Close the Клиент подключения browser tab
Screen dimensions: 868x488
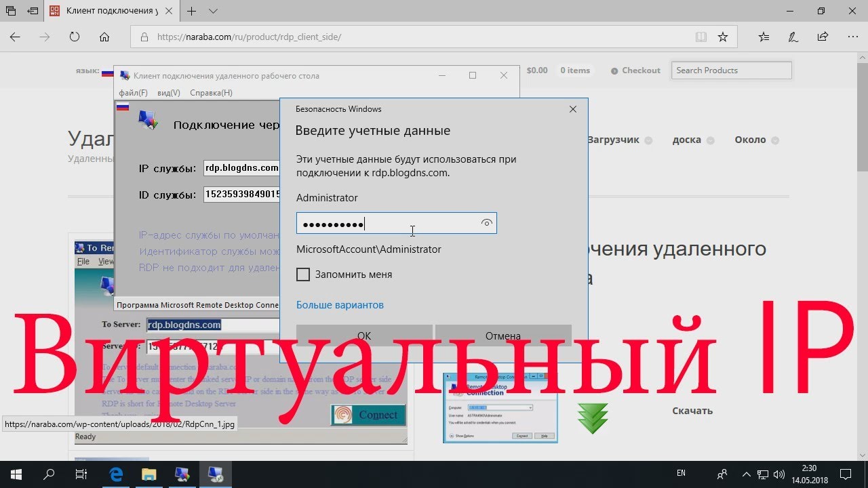click(168, 12)
